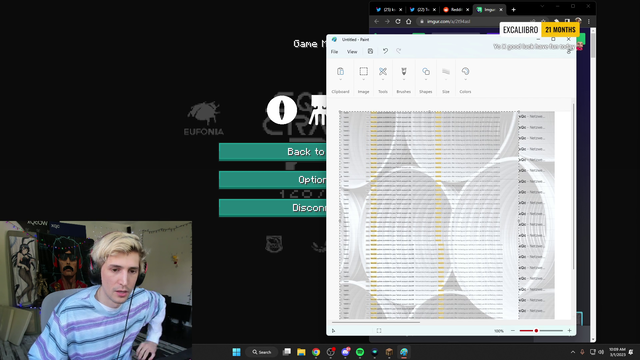Image resolution: width=640 pixels, height=360 pixels.
Task: Open the File menu in Paint
Action: (334, 51)
